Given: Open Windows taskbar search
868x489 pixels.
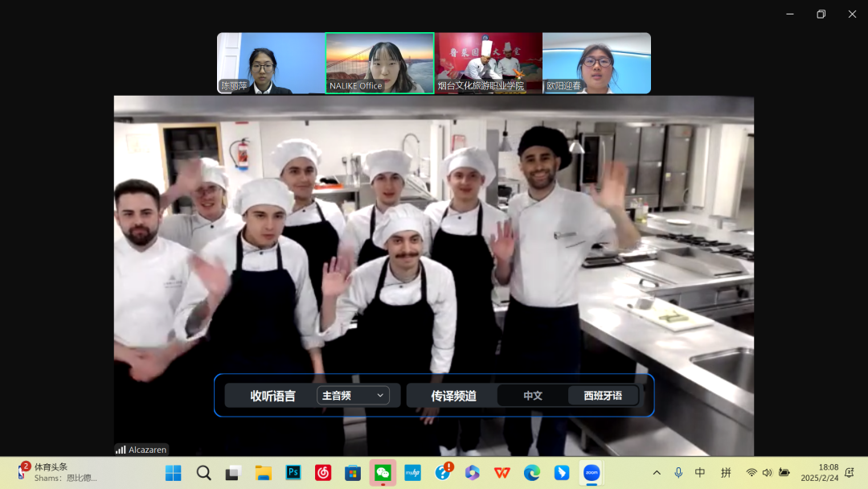Looking at the screenshot, I should [203, 473].
